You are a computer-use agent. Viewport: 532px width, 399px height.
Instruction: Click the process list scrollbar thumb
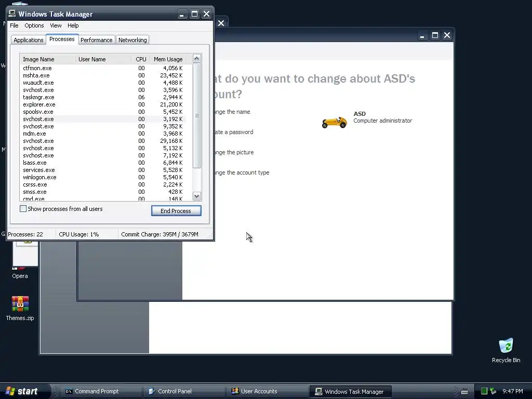pos(197,115)
